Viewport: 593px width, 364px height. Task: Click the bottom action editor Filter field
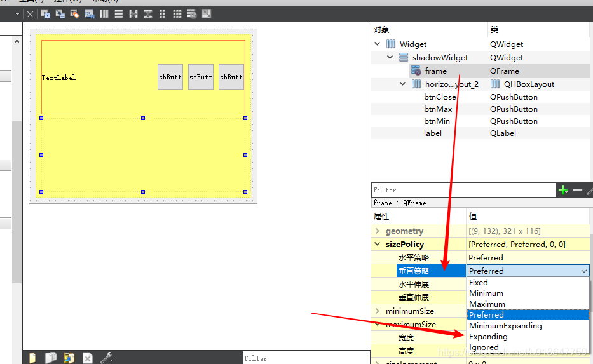pos(306,358)
